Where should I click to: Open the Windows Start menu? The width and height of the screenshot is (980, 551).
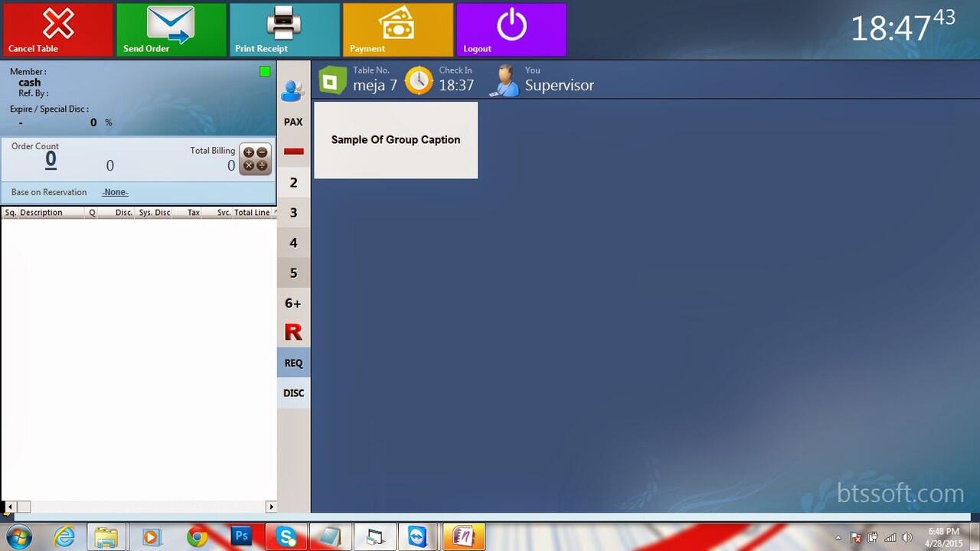(x=18, y=537)
